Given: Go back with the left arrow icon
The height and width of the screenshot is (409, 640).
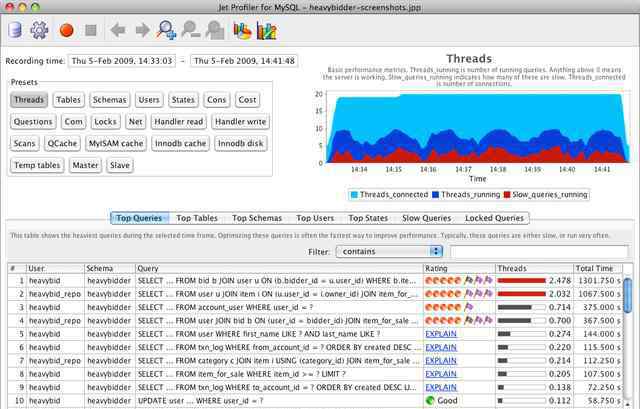Looking at the screenshot, I should tap(118, 31).
